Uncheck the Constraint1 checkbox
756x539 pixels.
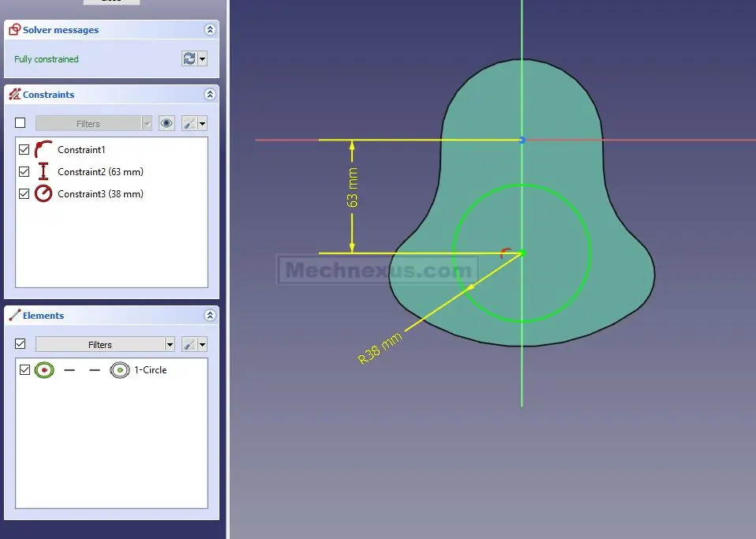(24, 149)
